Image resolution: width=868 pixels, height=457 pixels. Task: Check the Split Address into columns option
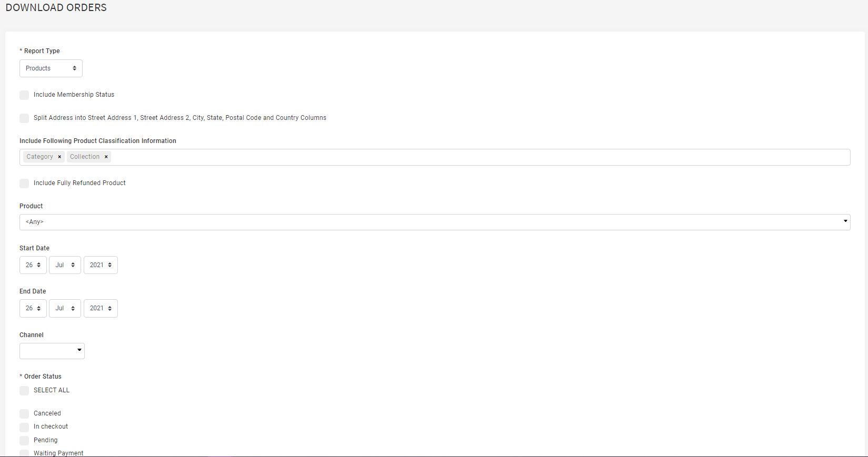coord(24,118)
